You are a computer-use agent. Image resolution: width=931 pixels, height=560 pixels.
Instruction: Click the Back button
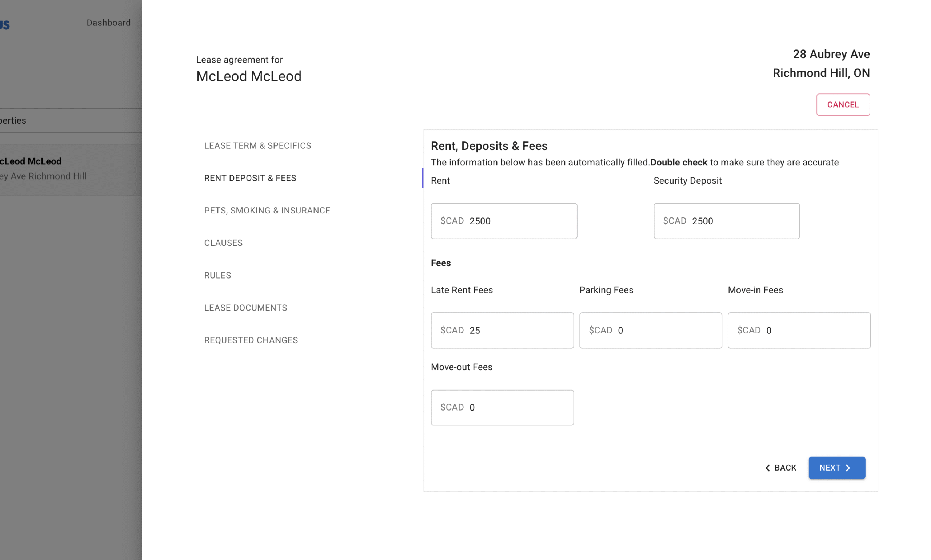pyautogui.click(x=780, y=468)
